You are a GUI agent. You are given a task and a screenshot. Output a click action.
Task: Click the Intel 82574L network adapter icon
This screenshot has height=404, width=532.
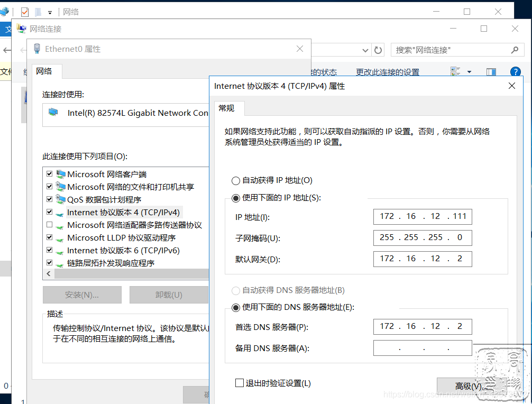pos(53,112)
